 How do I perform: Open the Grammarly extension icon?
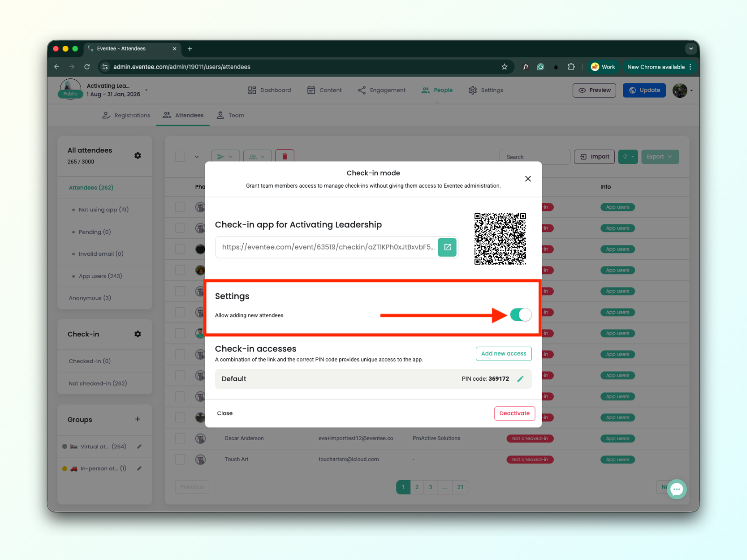click(x=541, y=67)
